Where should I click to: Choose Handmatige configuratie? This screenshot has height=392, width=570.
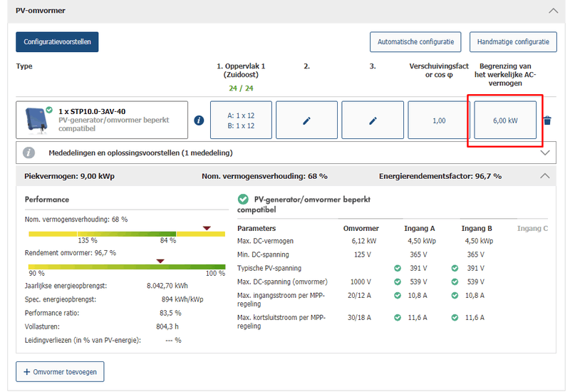(x=513, y=42)
